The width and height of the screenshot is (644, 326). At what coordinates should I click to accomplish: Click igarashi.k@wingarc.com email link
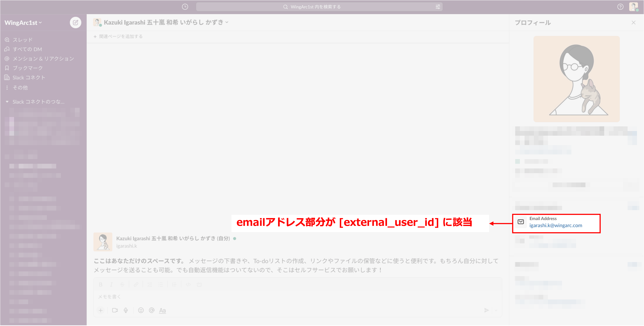555,225
